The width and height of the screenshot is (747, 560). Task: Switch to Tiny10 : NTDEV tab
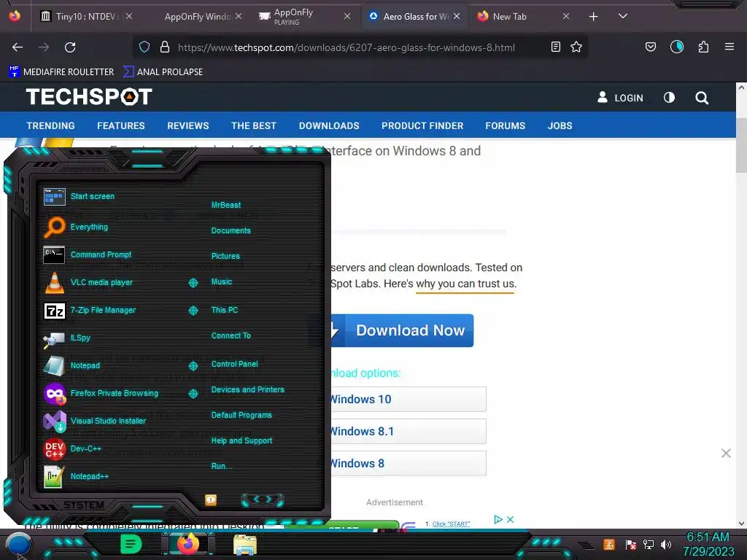86,16
